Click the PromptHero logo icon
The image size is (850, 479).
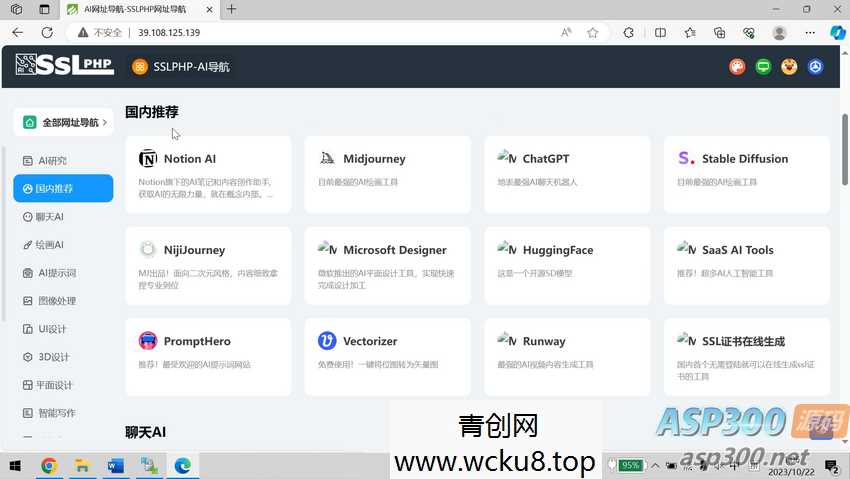147,341
